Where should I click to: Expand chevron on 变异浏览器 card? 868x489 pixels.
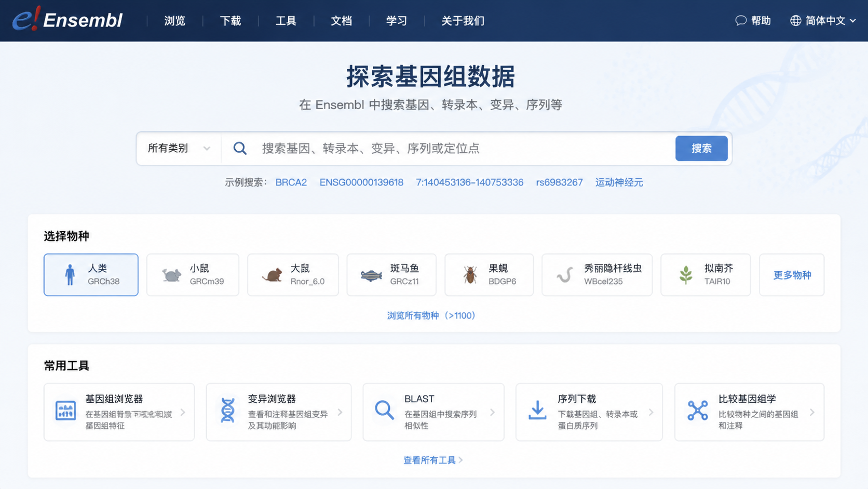[x=340, y=412]
